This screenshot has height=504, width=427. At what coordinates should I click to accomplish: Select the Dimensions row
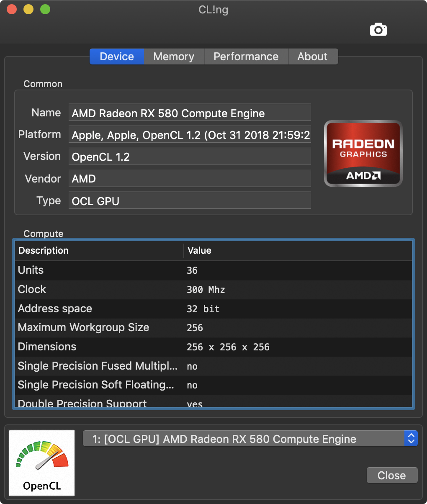coord(213,347)
